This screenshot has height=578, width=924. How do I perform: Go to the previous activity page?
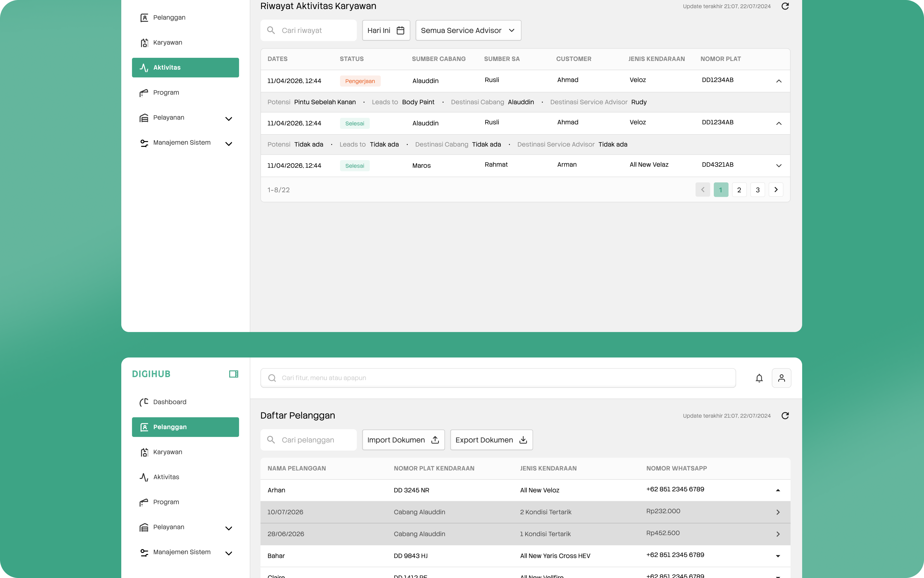pos(703,190)
